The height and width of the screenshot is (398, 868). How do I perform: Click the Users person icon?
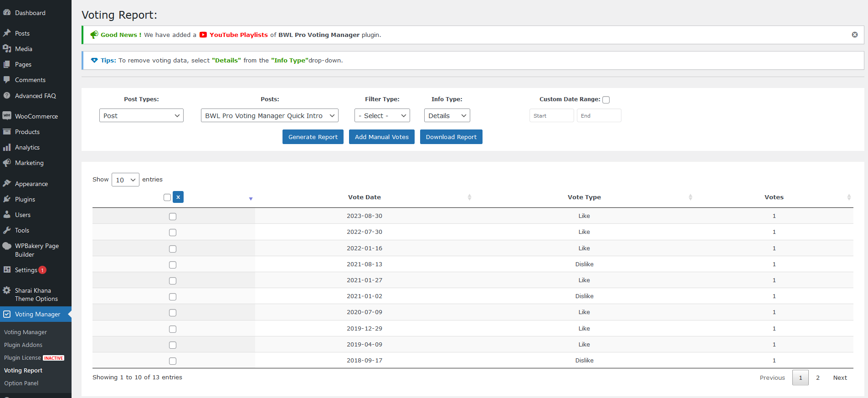coord(7,215)
